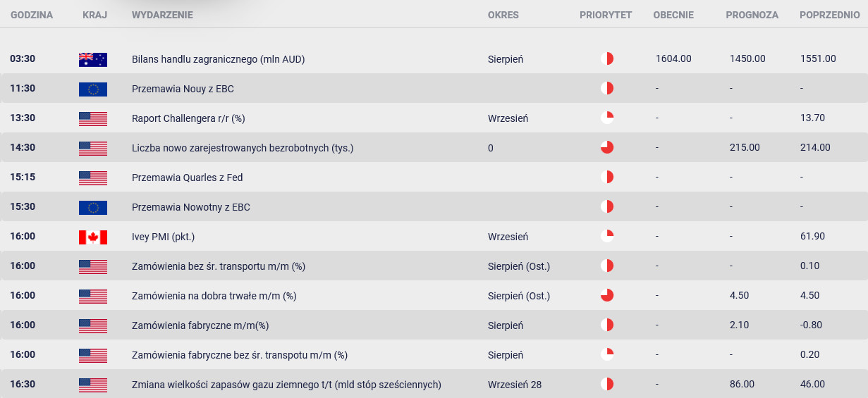
Task: Click US flag next to Raport Challengera
Action: click(93, 118)
